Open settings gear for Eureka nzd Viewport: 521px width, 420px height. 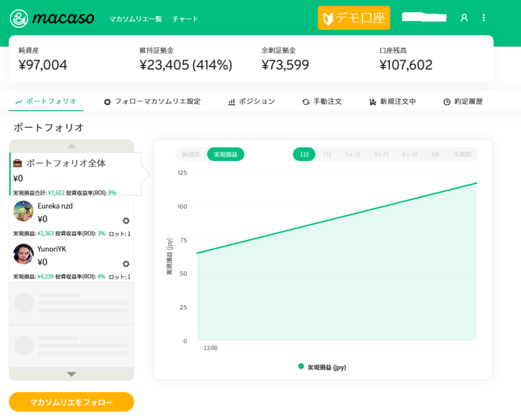126,221
